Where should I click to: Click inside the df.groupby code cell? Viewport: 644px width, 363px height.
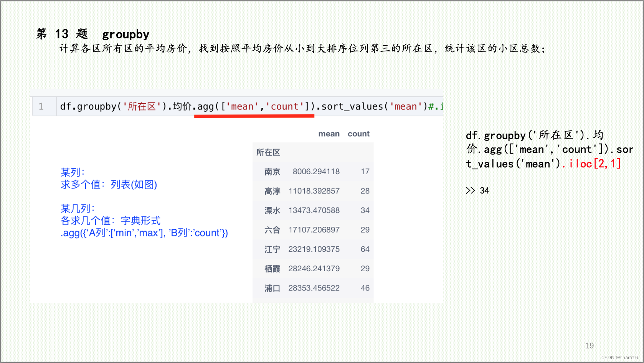tap(249, 106)
